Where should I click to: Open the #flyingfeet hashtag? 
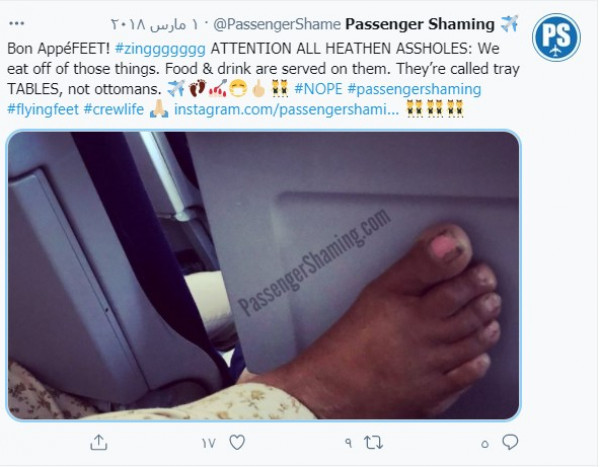[x=43, y=109]
